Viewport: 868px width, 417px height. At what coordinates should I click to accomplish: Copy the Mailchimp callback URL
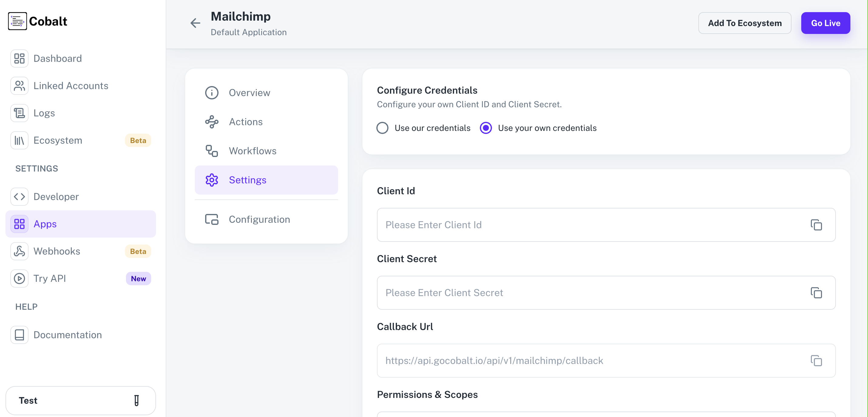click(x=816, y=361)
